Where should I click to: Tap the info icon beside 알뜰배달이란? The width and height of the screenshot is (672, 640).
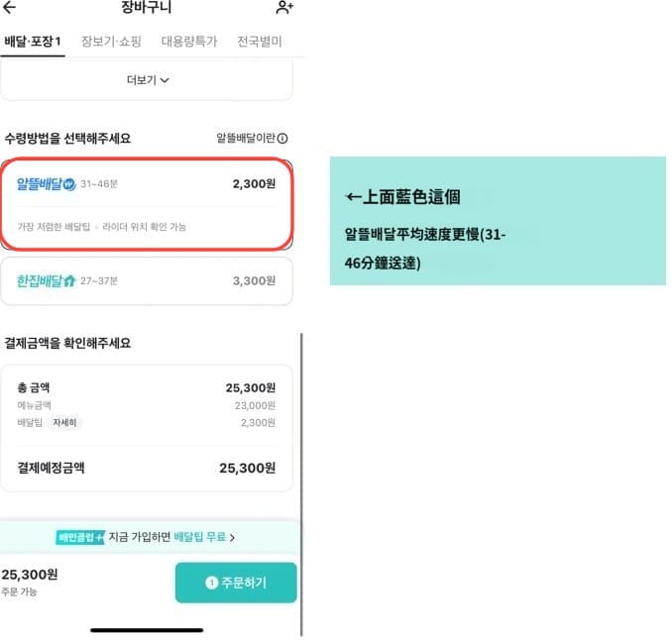(282, 139)
